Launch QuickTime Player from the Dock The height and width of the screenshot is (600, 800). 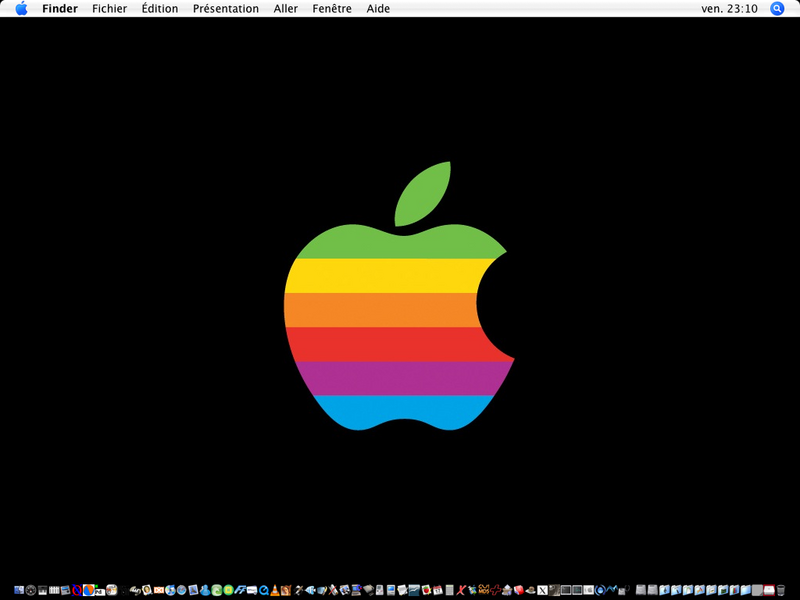tap(264, 590)
